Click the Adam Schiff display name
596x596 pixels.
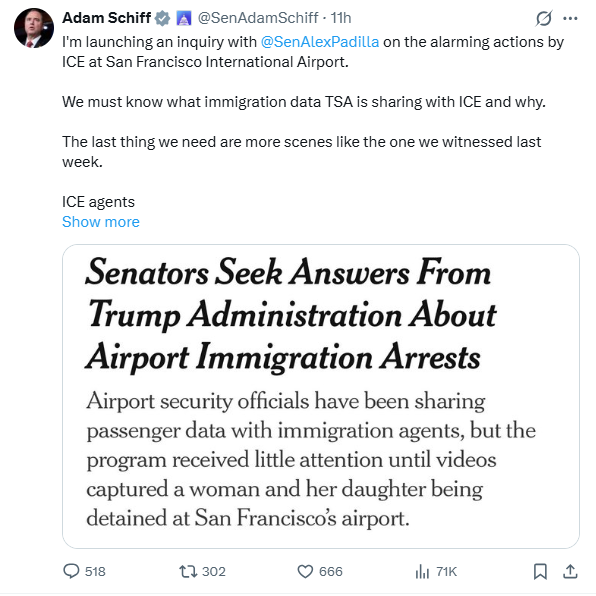(x=106, y=18)
